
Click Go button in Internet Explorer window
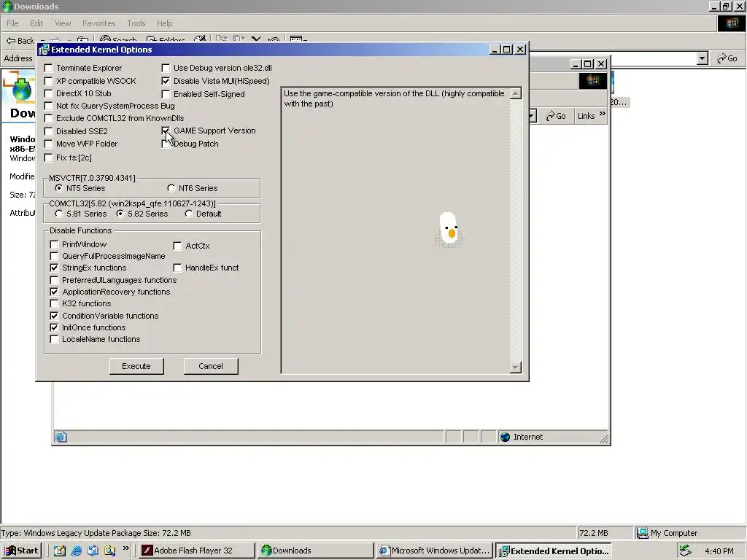555,116
